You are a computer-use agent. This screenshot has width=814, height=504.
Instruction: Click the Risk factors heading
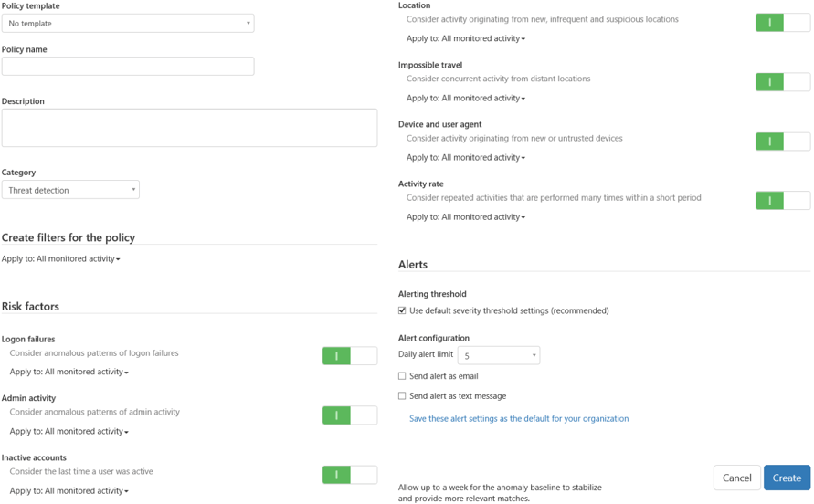30,307
